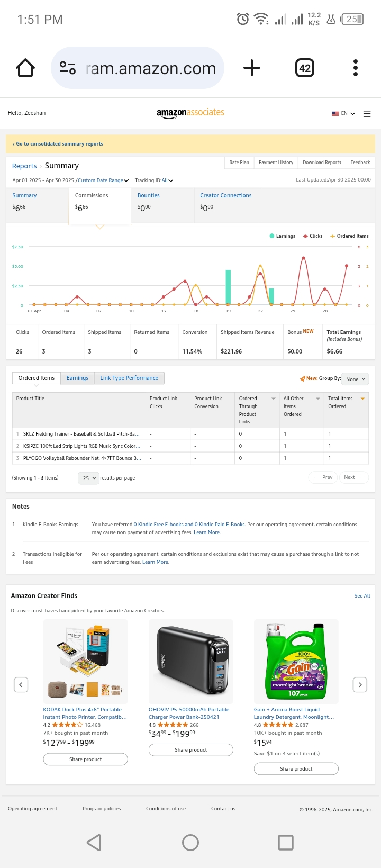Toggle the Clicks legend item
381x868 pixels.
click(x=313, y=236)
